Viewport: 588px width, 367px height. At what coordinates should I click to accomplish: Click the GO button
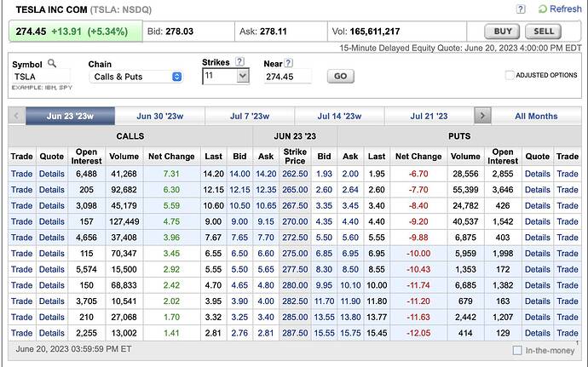(340, 77)
